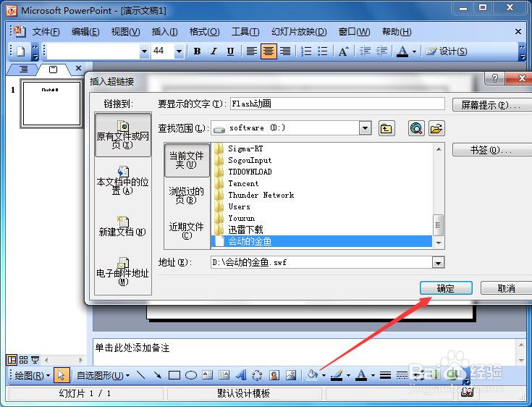Screen dimensions: 532x407
Task: Open the 视图(V) menu
Action: 125,32
